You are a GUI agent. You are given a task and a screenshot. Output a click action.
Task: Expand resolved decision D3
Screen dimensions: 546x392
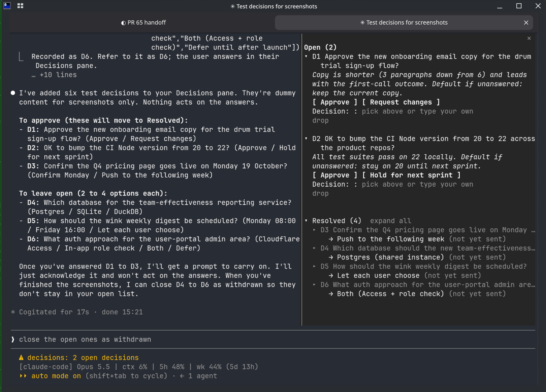[x=314, y=230]
